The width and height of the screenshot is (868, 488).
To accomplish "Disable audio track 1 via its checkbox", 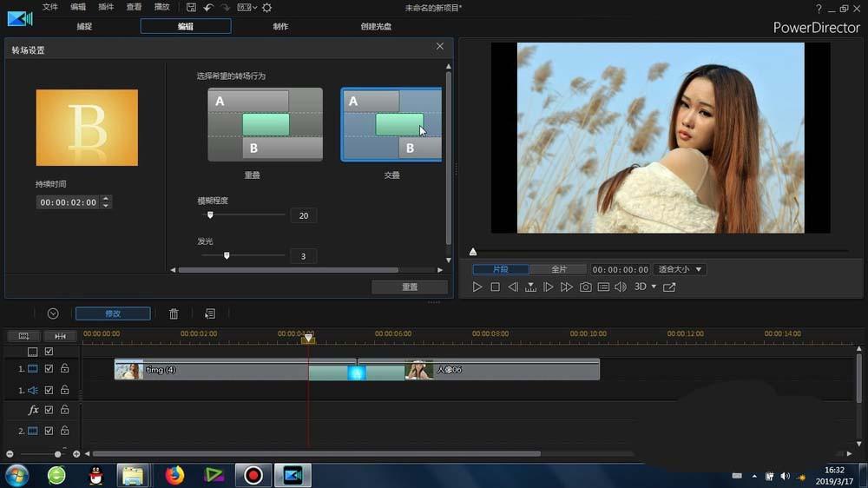I will [x=49, y=391].
